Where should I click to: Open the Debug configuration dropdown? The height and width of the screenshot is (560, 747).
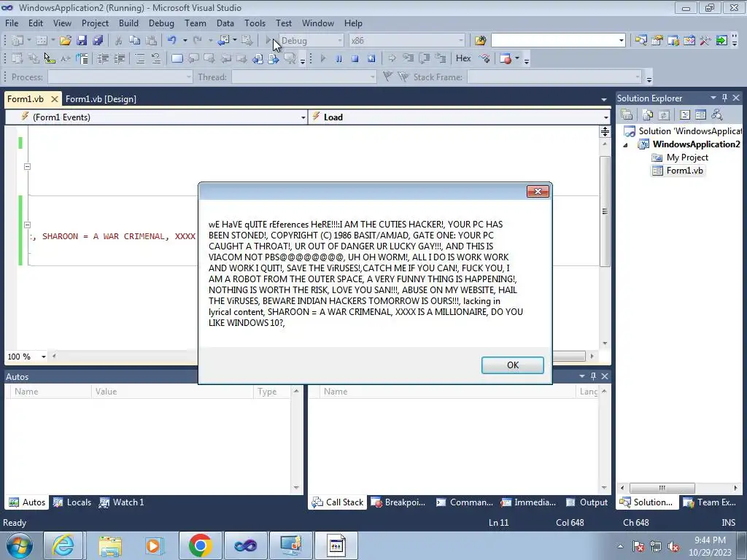[340, 41]
